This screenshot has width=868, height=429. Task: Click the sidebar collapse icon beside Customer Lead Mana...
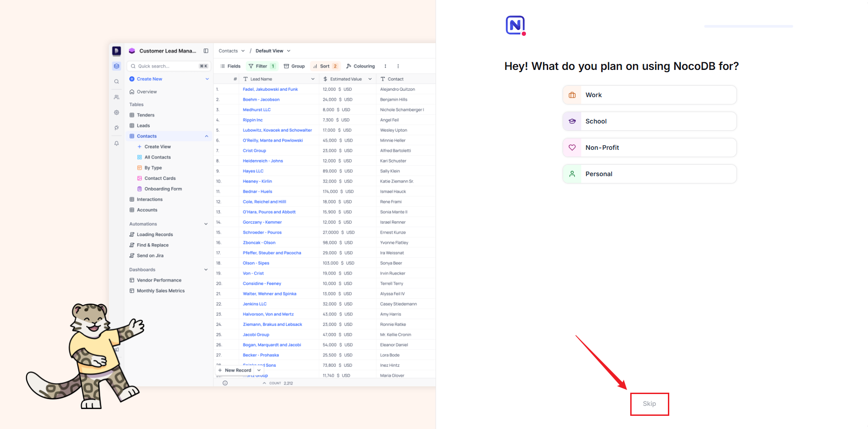point(206,51)
